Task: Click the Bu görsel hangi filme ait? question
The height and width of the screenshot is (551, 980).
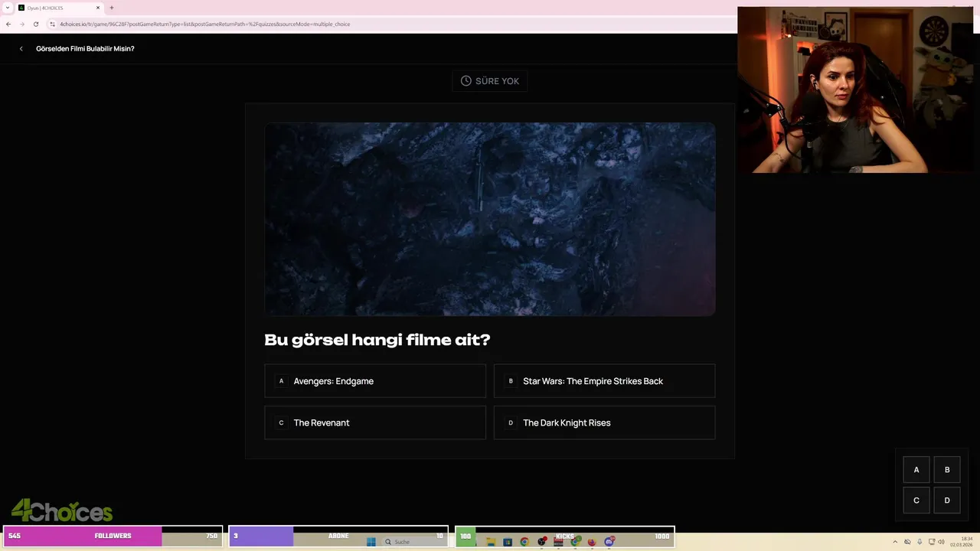Action: click(377, 340)
